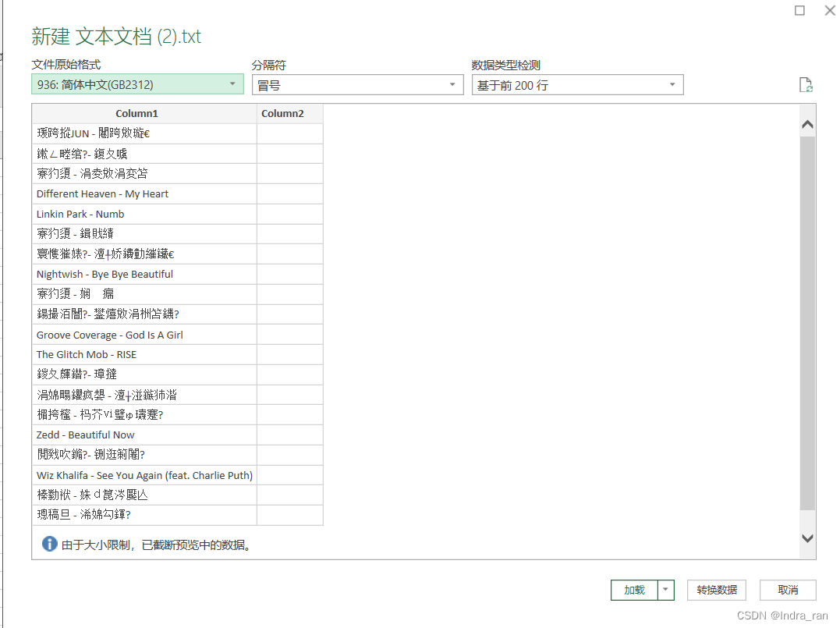Click the 数据类型检测 label
Viewport: 840px width, 628px height.
pos(505,66)
